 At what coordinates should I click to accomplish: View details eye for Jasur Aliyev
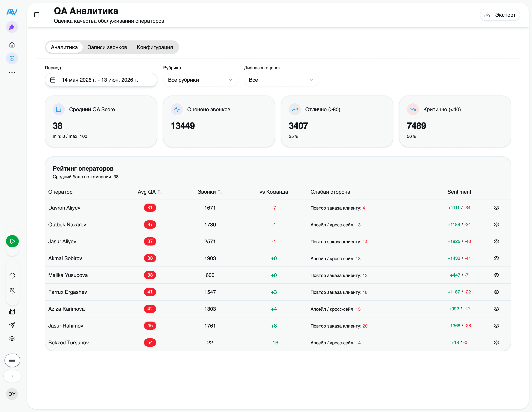tap(496, 241)
